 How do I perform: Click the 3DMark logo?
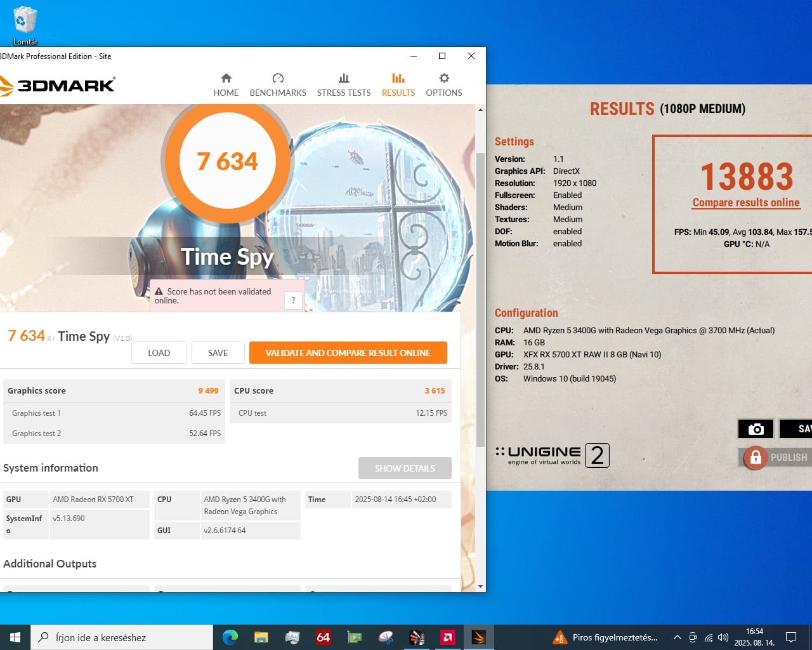[x=57, y=85]
